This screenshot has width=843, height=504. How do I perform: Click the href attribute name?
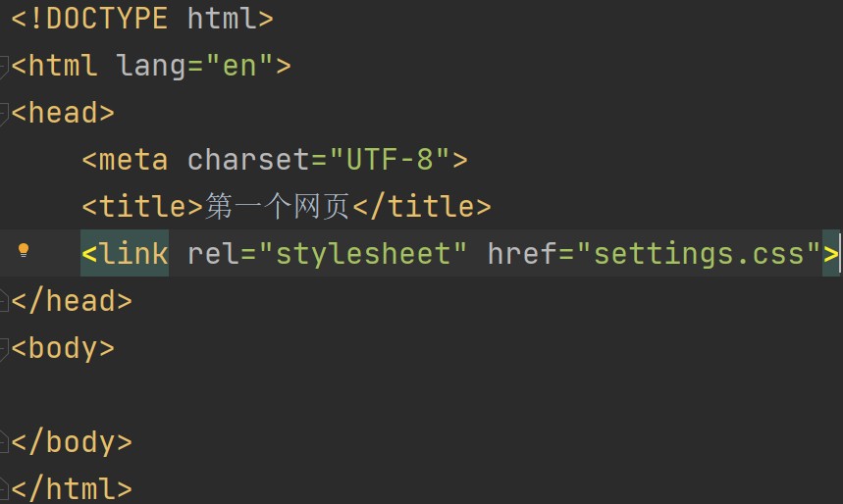(522, 253)
